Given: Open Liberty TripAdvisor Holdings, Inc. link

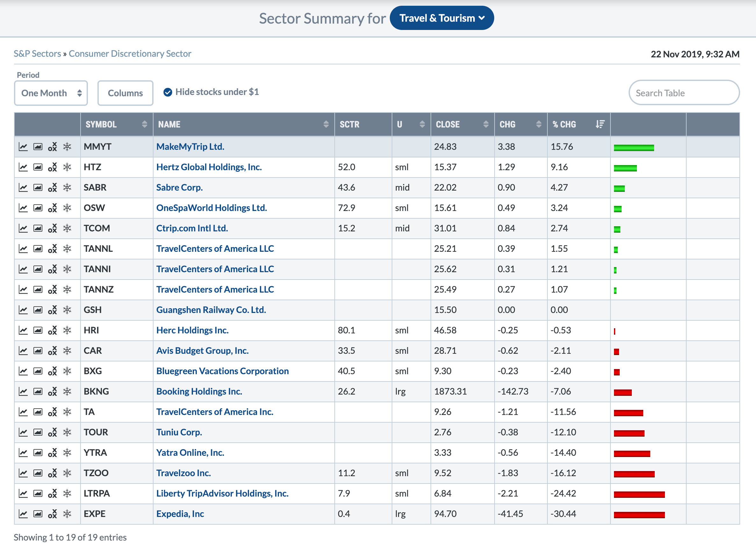Looking at the screenshot, I should (222, 494).
